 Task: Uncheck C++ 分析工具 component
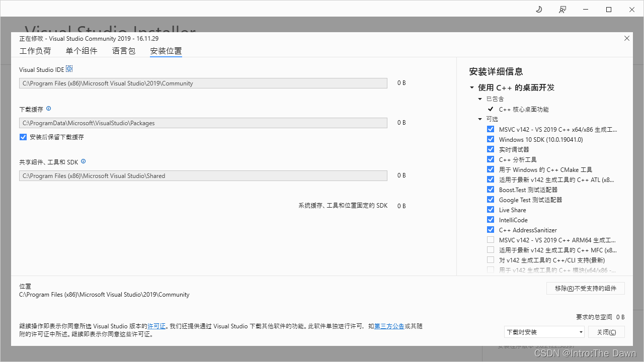[x=491, y=159]
